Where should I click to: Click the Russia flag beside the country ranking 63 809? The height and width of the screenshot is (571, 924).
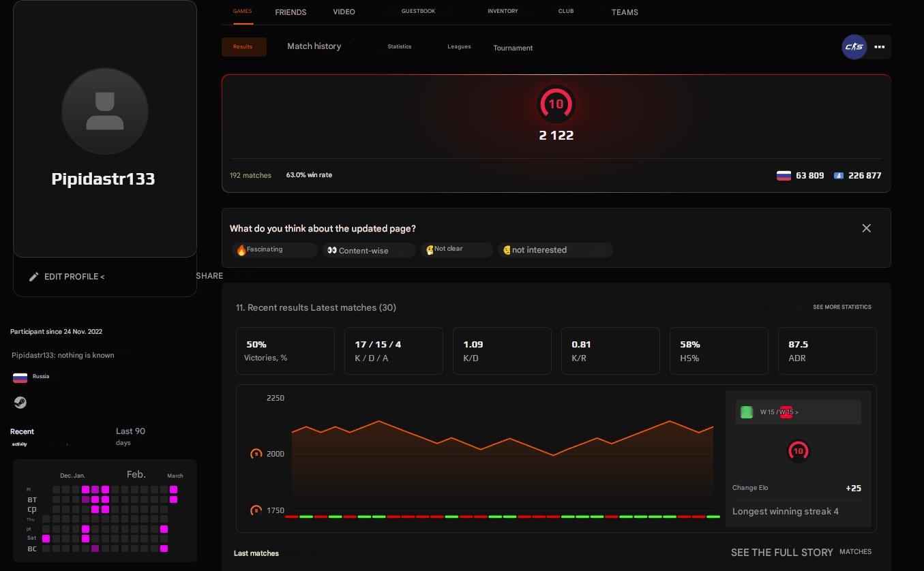tap(783, 175)
